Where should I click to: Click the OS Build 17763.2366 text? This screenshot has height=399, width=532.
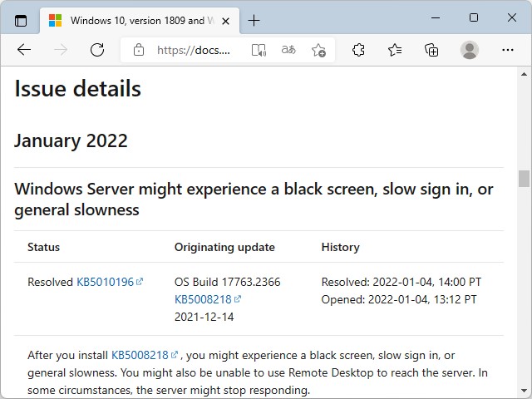coord(227,282)
